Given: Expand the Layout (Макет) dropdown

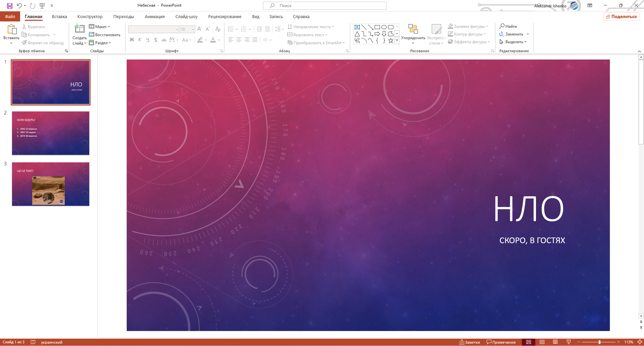Looking at the screenshot, I should pos(100,26).
